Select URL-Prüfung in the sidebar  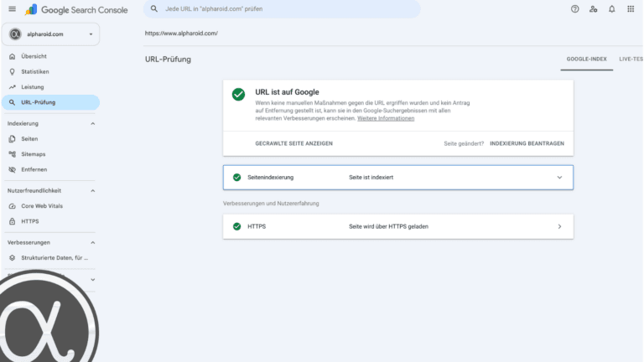click(50, 102)
